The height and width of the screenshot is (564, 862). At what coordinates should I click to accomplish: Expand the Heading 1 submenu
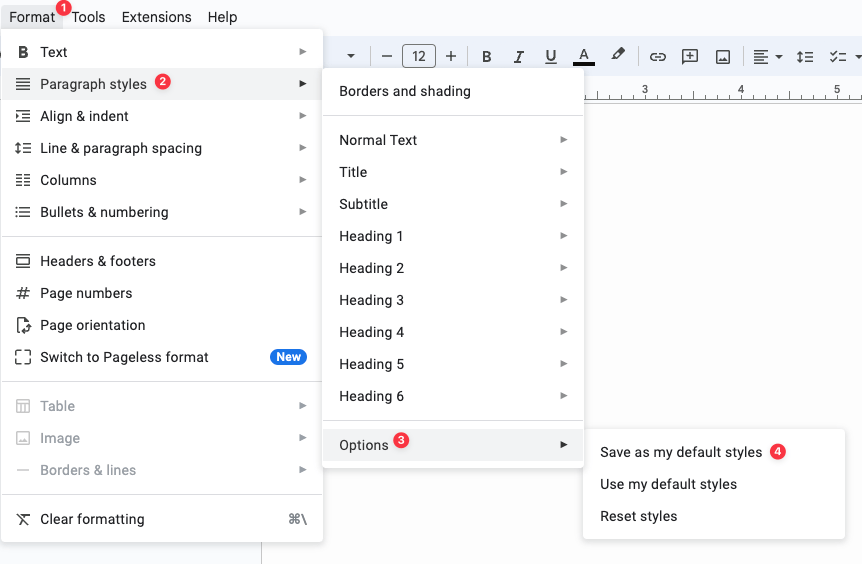tap(452, 236)
